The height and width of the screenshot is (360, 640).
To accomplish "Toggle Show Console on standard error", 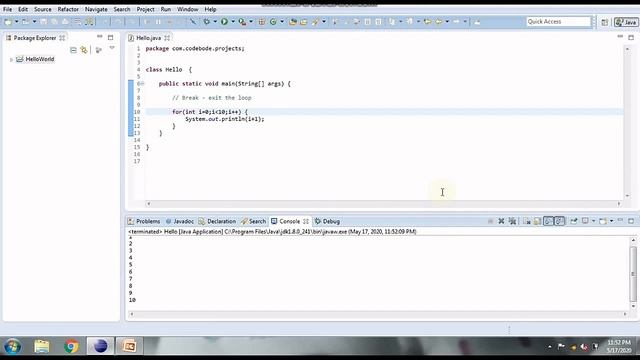I will point(559,221).
